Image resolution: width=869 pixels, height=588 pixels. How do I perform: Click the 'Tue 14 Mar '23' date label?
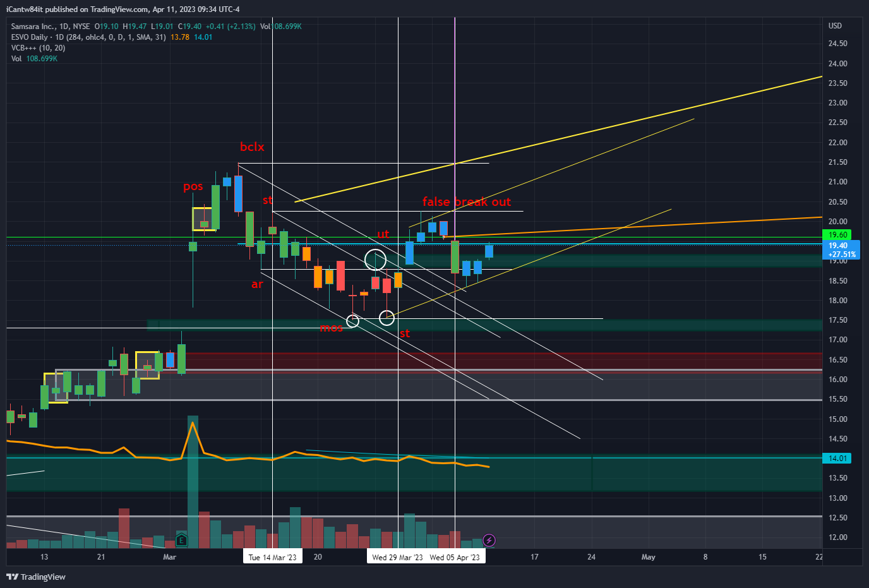pyautogui.click(x=272, y=557)
